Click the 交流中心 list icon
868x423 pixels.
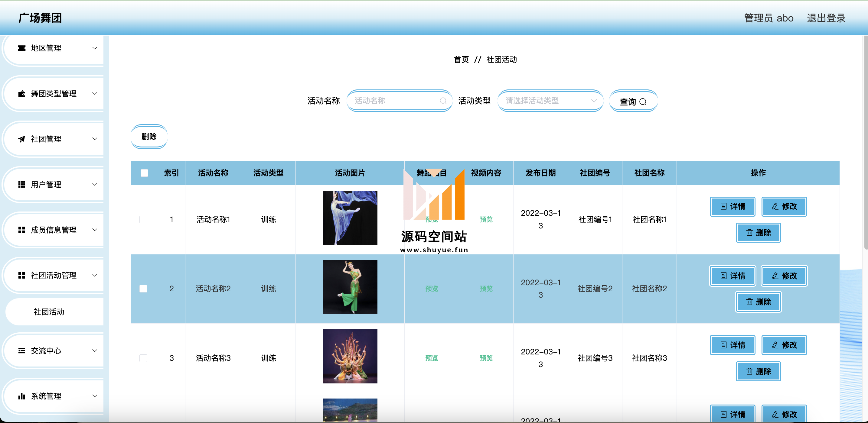(x=21, y=351)
